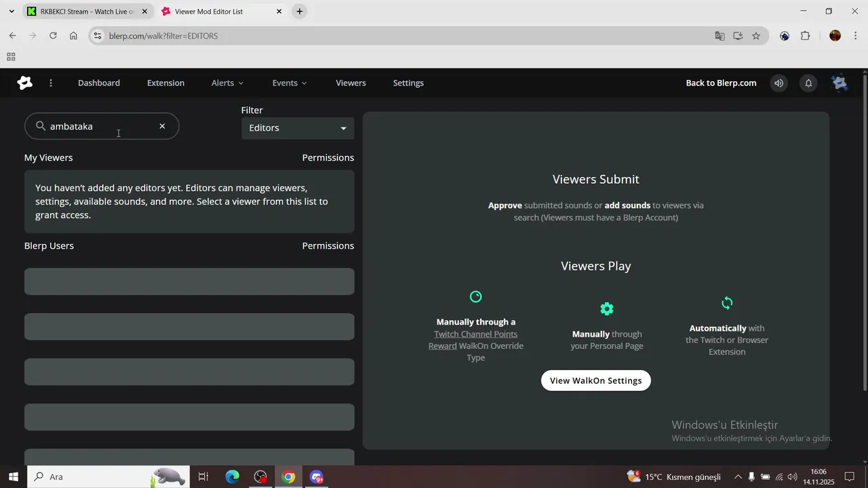Open the Windows Start menu
Viewport: 868px width, 488px height.
(13, 476)
